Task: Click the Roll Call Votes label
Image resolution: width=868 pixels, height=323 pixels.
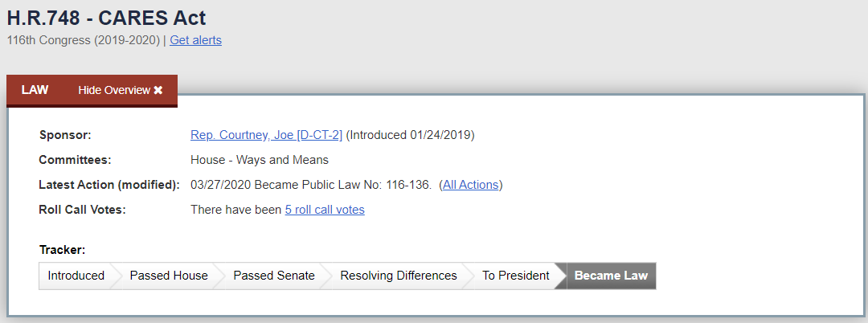Action: 83,210
